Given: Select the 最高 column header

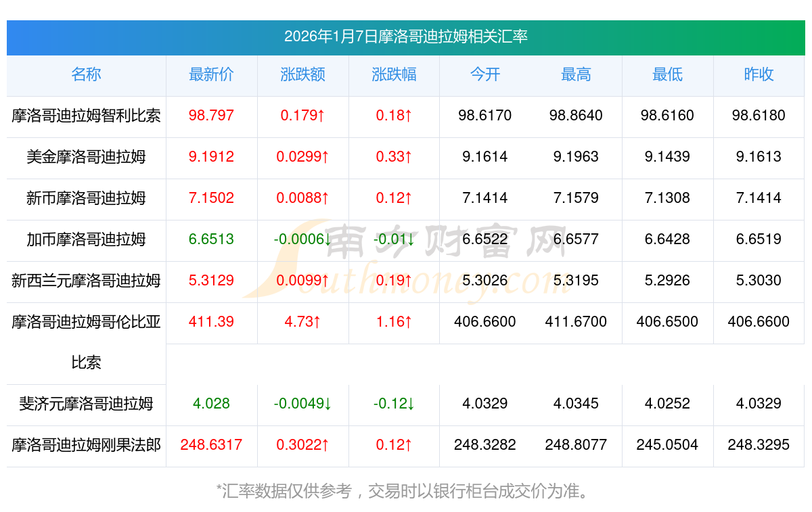Looking at the screenshot, I should pos(576,75).
